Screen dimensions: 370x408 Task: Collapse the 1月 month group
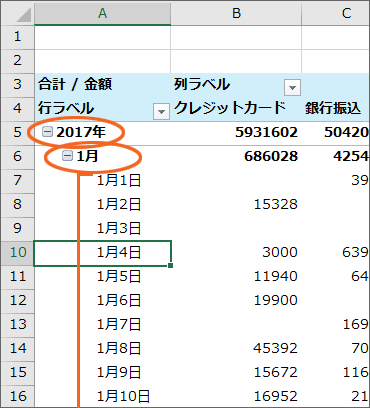point(68,156)
